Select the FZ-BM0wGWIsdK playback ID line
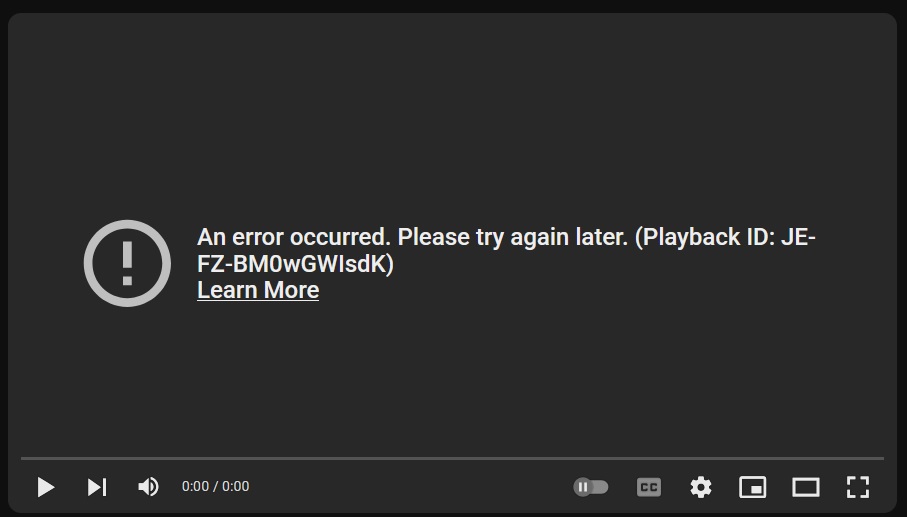Image resolution: width=907 pixels, height=517 pixels. tap(296, 264)
